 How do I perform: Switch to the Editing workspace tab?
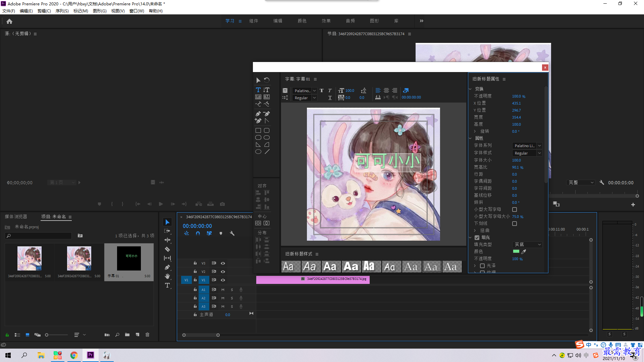[x=278, y=21]
